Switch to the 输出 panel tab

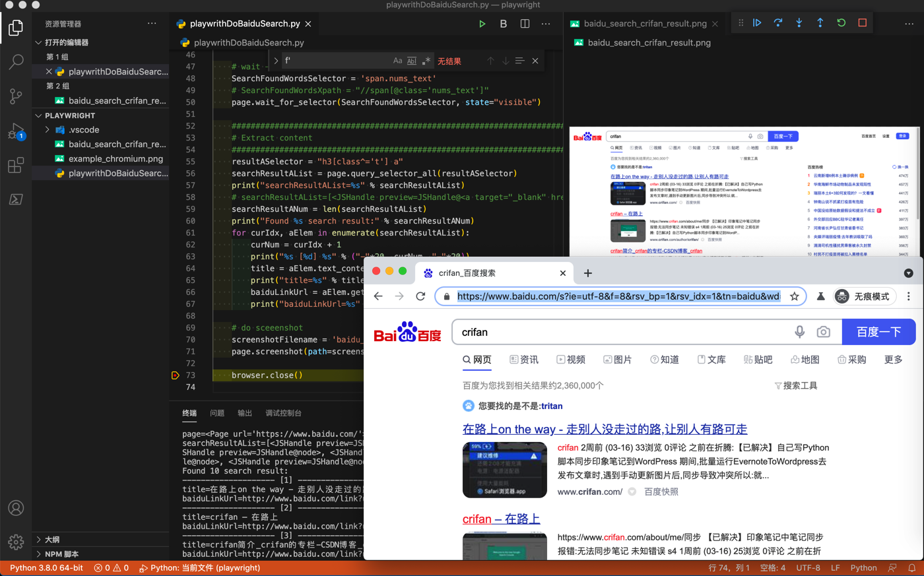(x=245, y=413)
